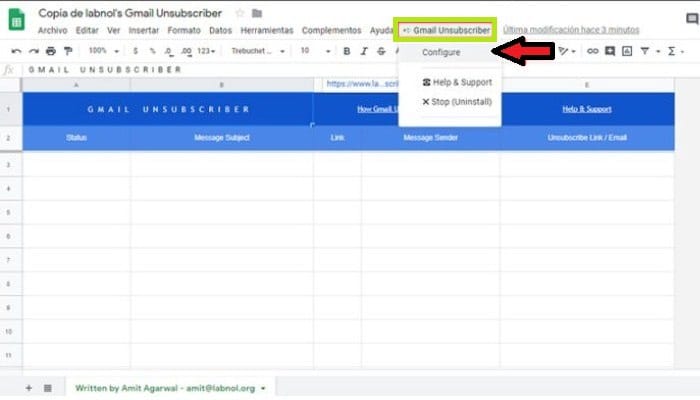Open the Editar menu
This screenshot has height=400, width=700.
pyautogui.click(x=87, y=30)
